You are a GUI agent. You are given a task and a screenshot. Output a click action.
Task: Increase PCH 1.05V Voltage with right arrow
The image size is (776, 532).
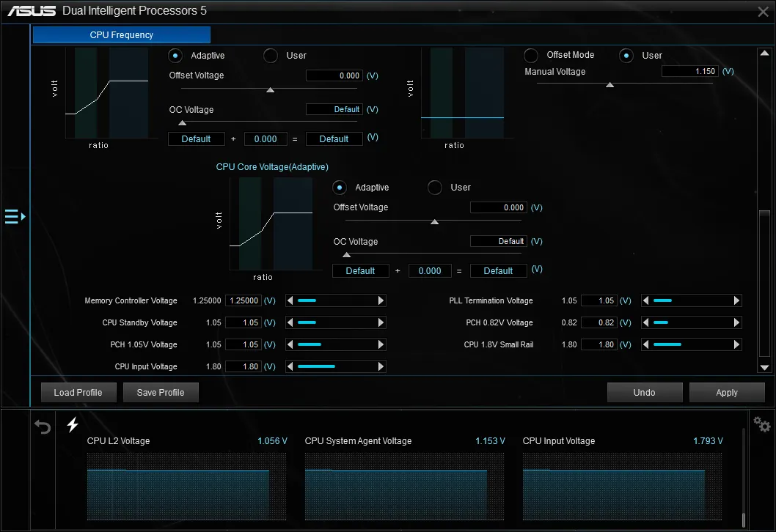(x=381, y=344)
